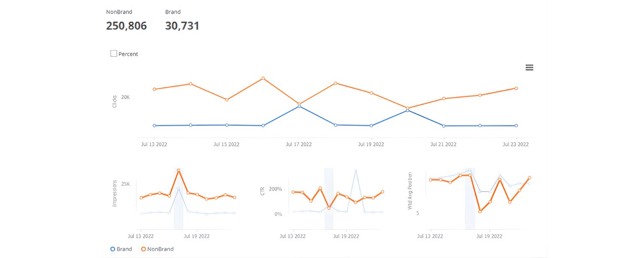Click the 20K y-axis label

pyautogui.click(x=125, y=97)
